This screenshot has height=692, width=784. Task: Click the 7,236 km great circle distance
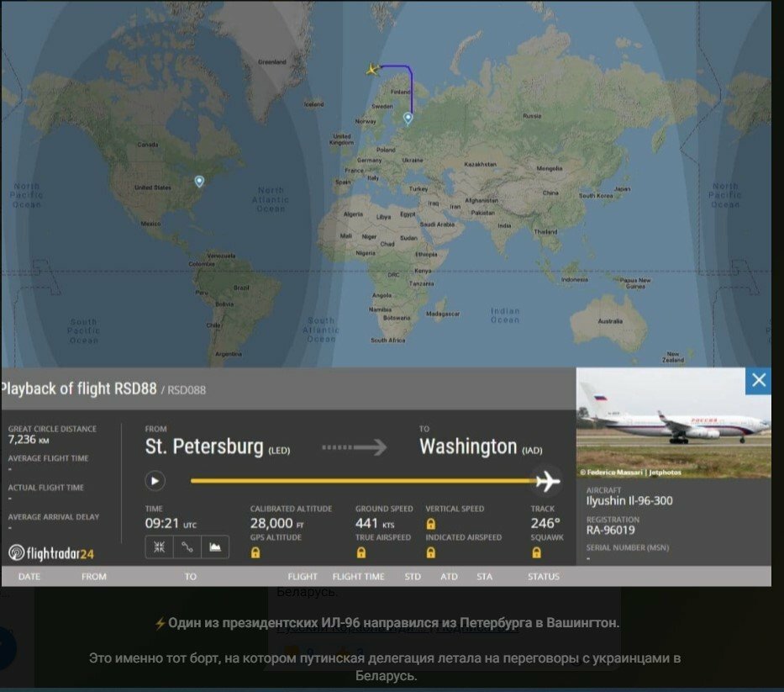tap(29, 440)
